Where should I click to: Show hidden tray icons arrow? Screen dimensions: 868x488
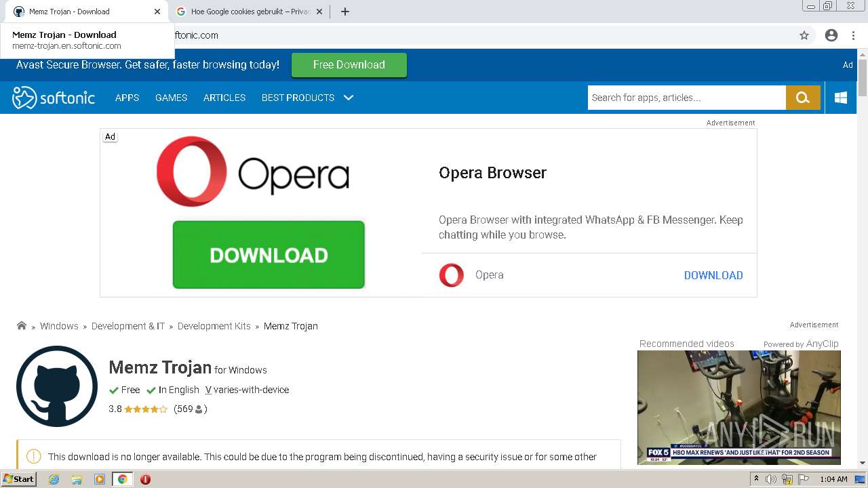756,479
